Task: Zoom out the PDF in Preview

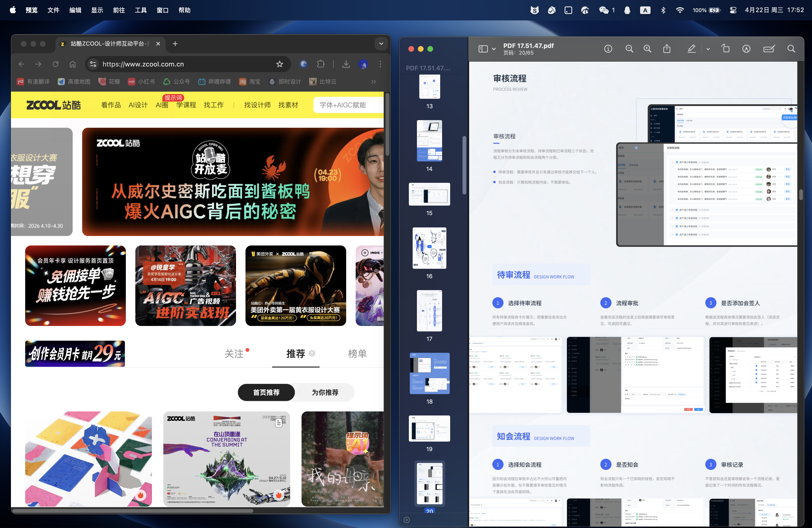Action: [x=629, y=49]
